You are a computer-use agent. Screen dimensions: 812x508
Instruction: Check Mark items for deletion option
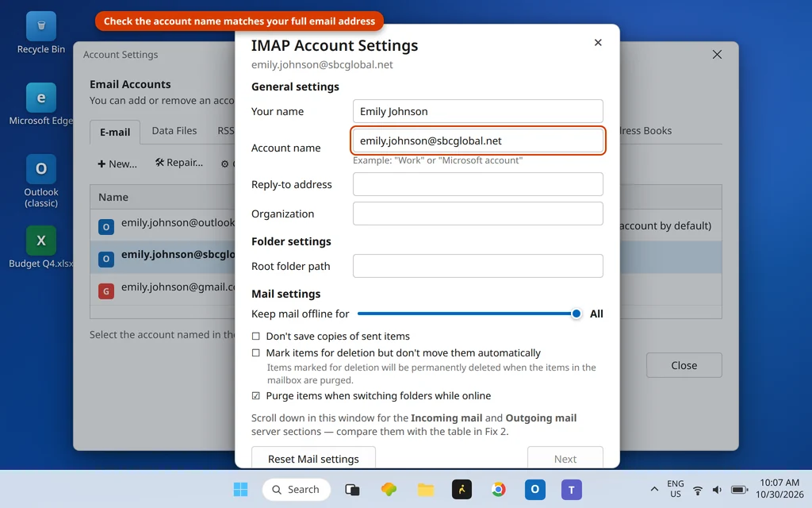(x=256, y=352)
